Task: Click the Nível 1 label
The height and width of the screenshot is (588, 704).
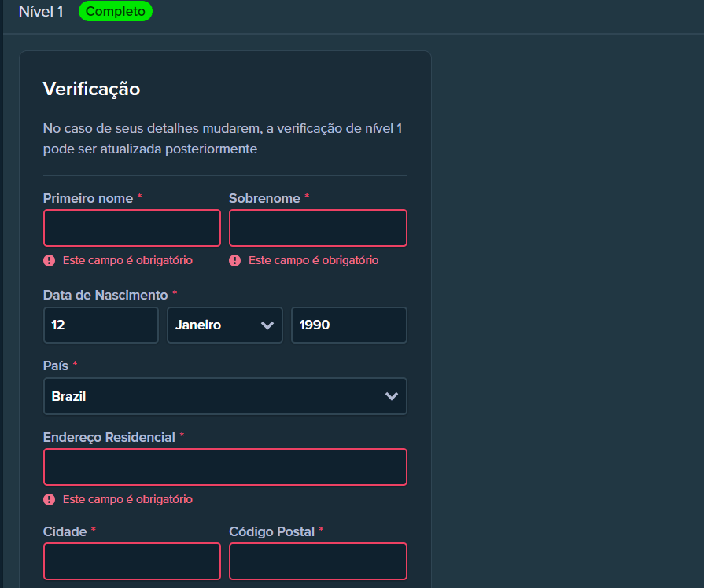Action: [41, 11]
